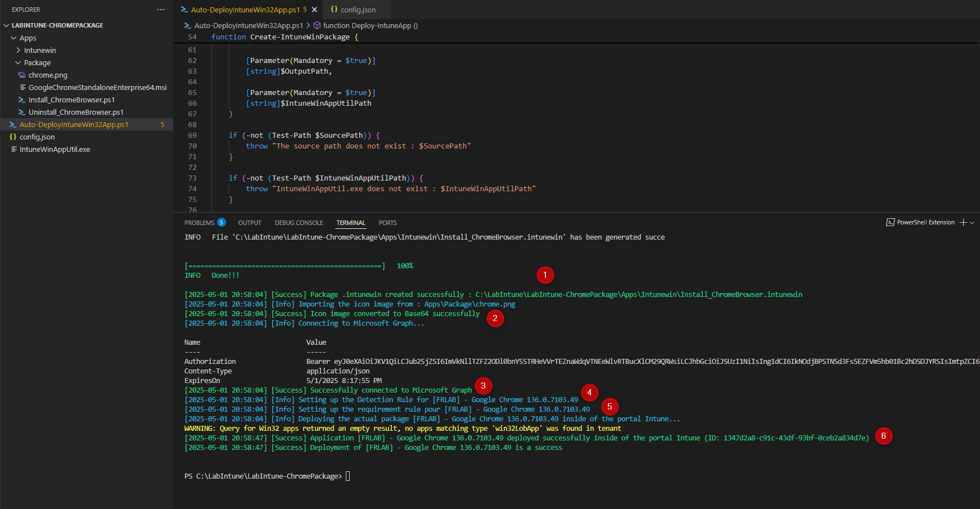Click the PowerShell Extension terminal icon

890,222
